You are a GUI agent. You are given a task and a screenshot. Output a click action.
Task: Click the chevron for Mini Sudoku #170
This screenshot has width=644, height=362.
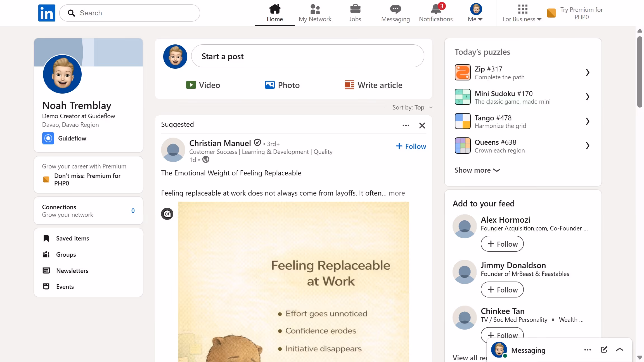[587, 97]
